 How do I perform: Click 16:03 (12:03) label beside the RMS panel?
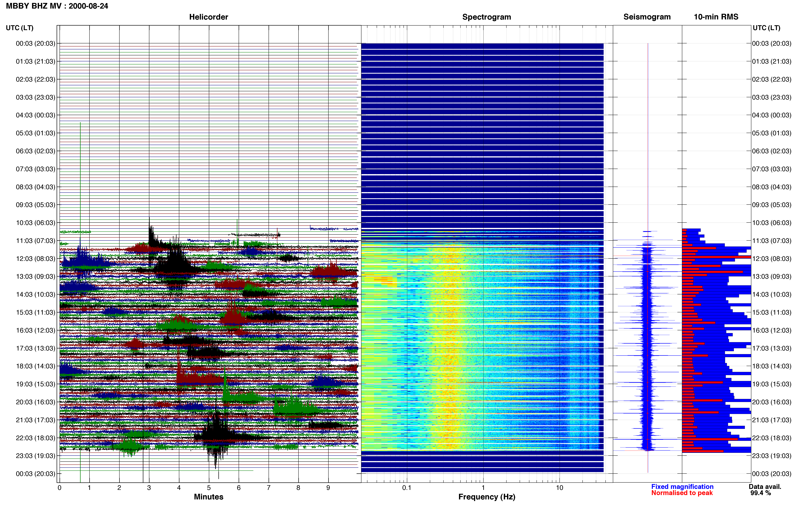click(772, 330)
